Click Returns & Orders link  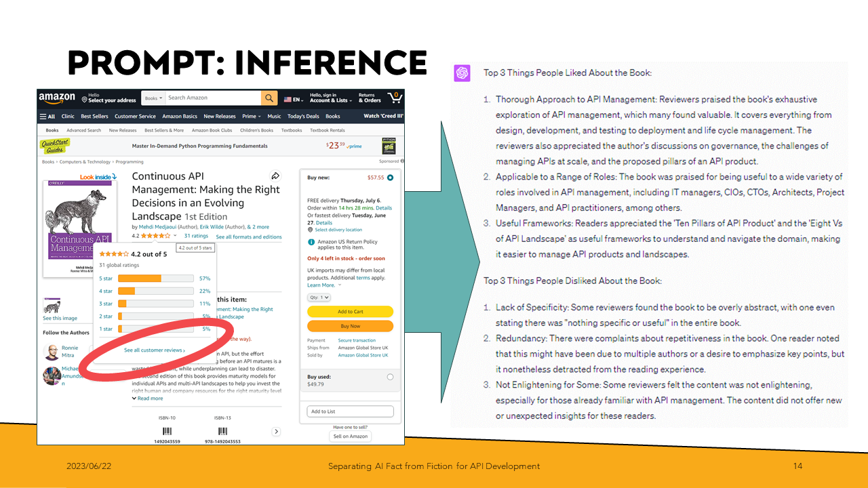370,98
